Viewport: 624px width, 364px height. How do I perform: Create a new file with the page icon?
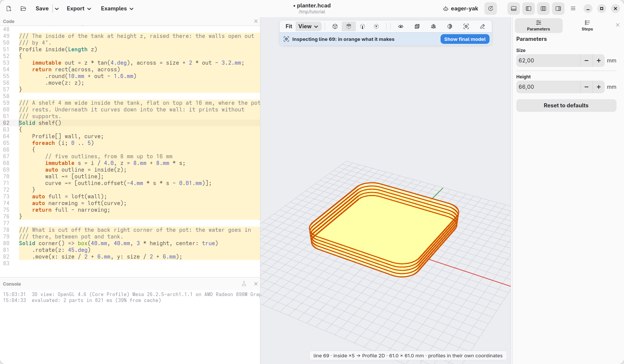(x=9, y=9)
